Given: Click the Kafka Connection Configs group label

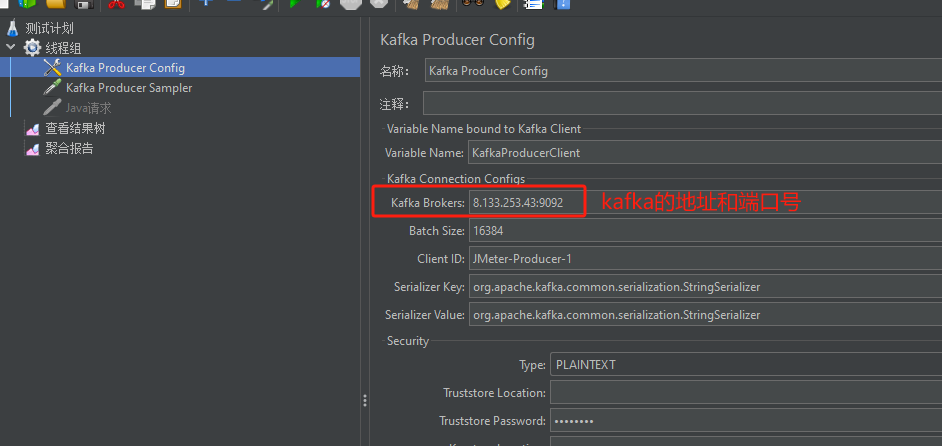Looking at the screenshot, I should point(456,179).
